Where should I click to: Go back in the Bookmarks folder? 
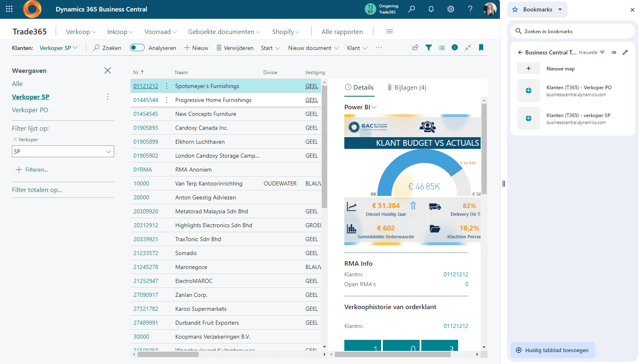(x=520, y=52)
